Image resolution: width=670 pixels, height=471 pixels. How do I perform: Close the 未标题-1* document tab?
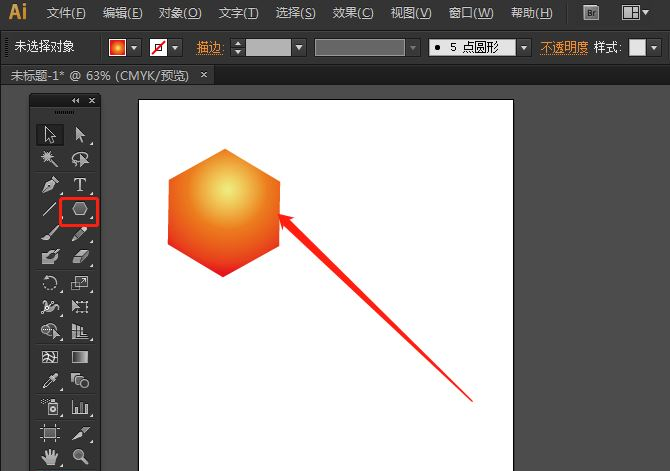point(204,75)
